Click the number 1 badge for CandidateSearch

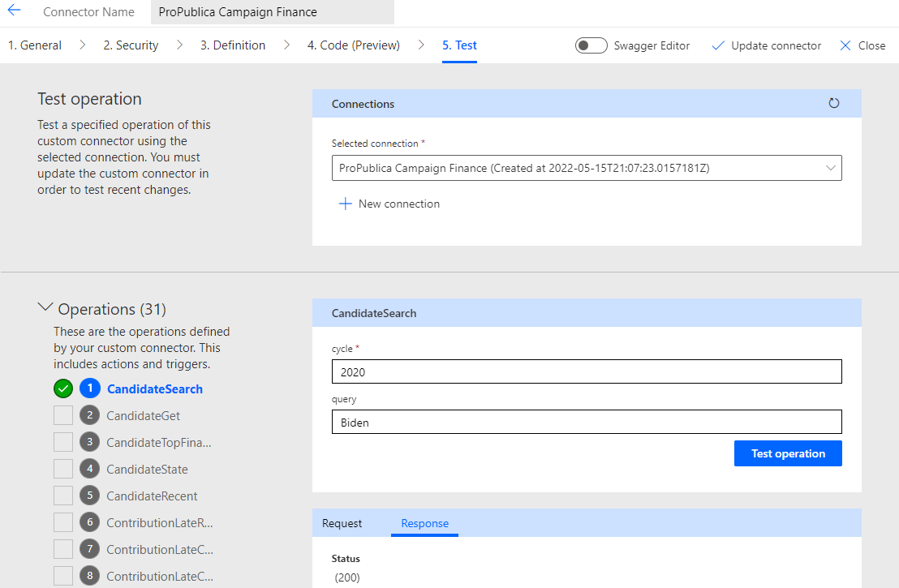90,388
